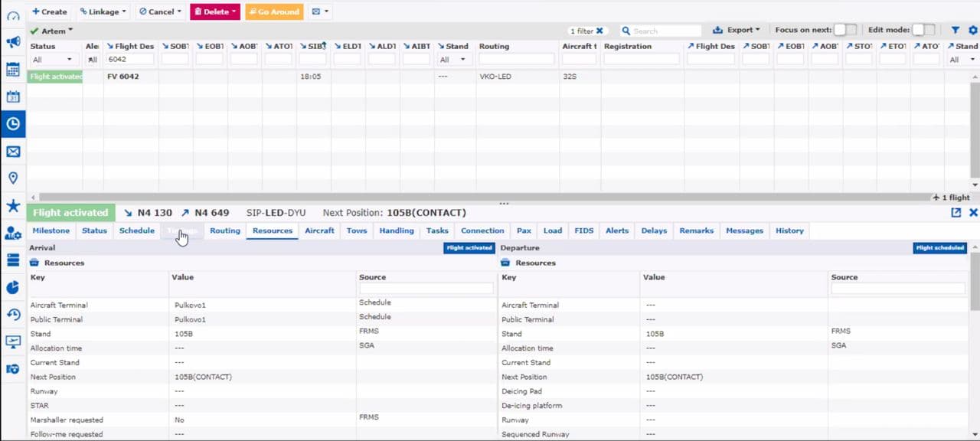This screenshot has width=980, height=441.
Task: Pop out the flight detail panel
Action: [955, 213]
